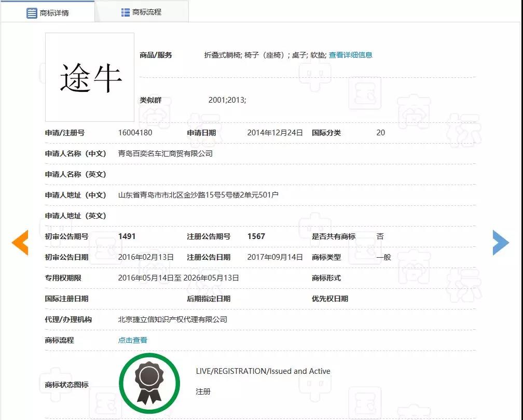The width and height of the screenshot is (523, 420).
Task: Click the 途牛 trademark image
Action: pyautogui.click(x=90, y=77)
